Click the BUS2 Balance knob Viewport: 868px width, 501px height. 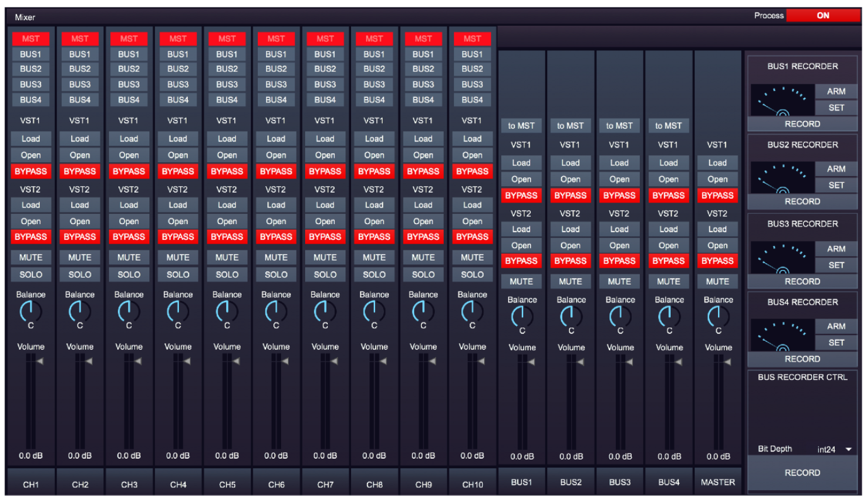[x=570, y=315]
